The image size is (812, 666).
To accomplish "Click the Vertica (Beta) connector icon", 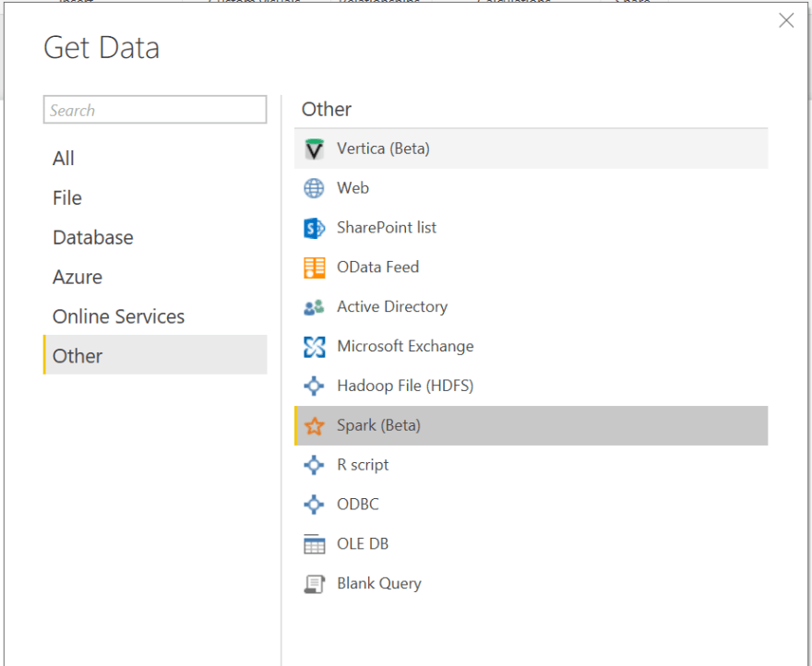I will coord(314,149).
